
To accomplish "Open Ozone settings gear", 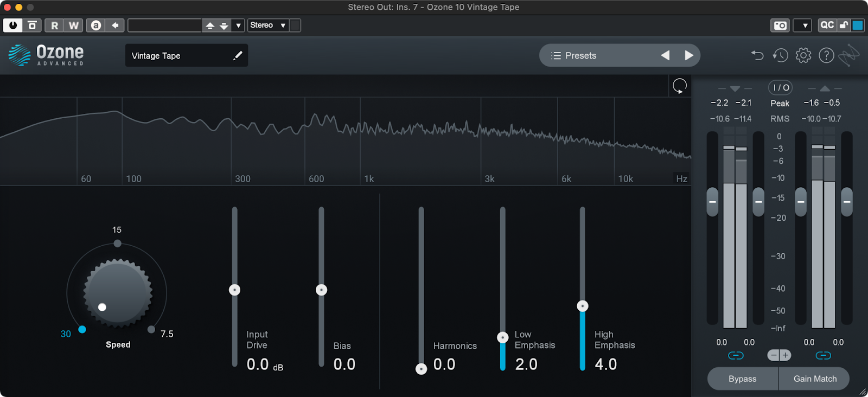I will 803,55.
